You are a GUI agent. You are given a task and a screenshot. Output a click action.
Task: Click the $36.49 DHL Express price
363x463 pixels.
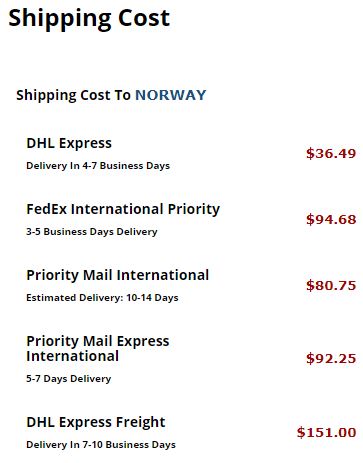[x=331, y=153]
